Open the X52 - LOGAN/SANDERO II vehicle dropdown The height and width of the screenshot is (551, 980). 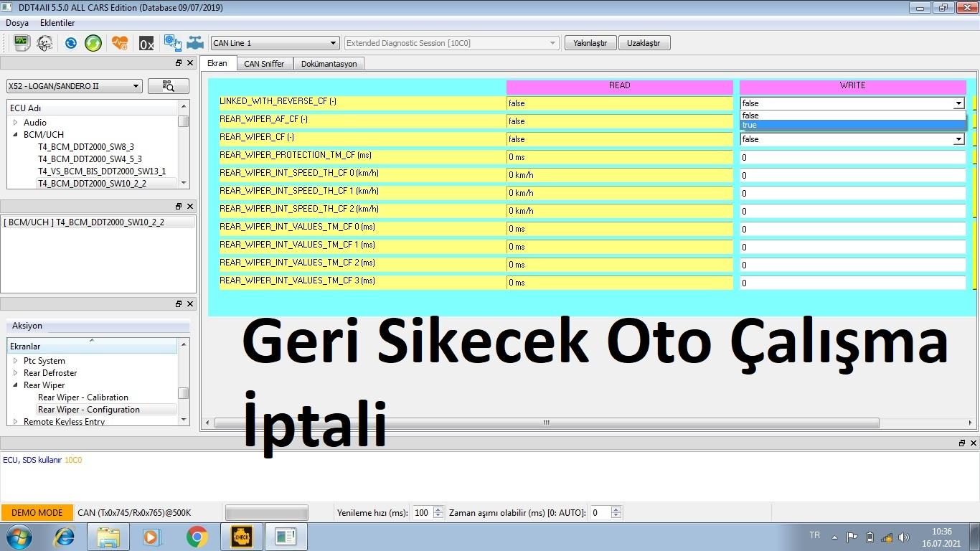136,86
